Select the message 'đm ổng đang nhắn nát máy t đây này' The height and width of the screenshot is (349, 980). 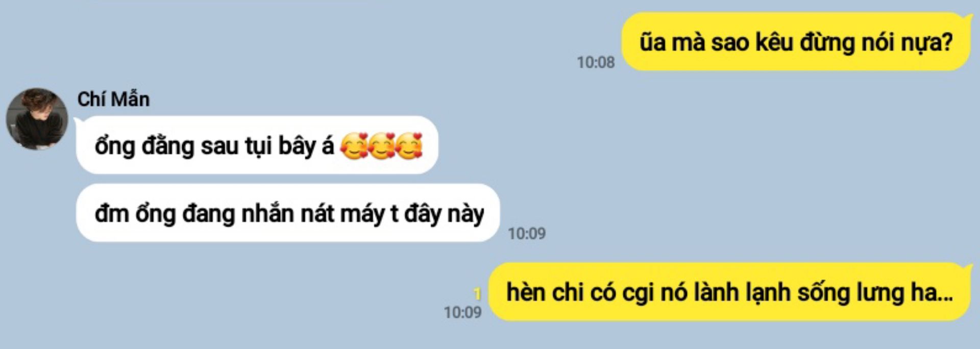(288, 213)
